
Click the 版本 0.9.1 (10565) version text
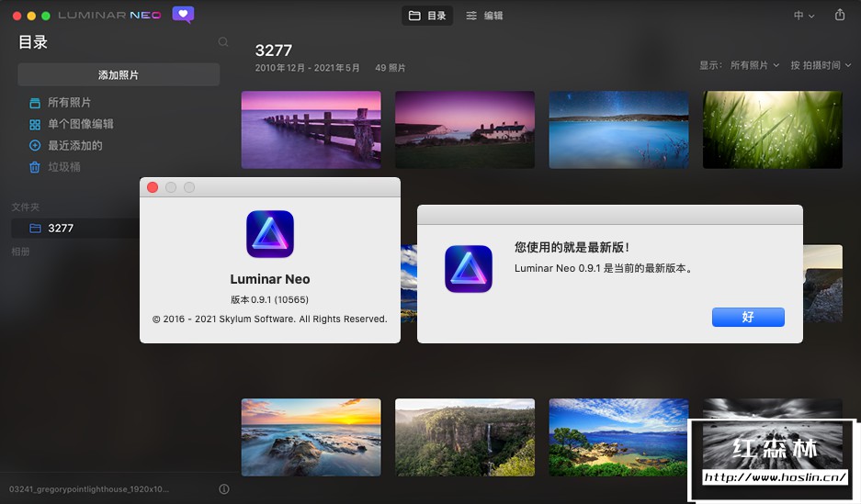(x=269, y=299)
